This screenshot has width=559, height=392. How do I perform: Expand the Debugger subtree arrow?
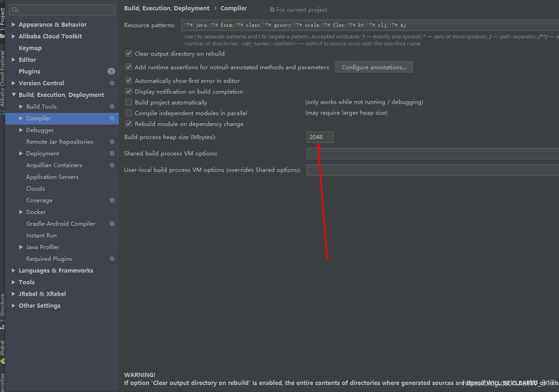pos(21,130)
